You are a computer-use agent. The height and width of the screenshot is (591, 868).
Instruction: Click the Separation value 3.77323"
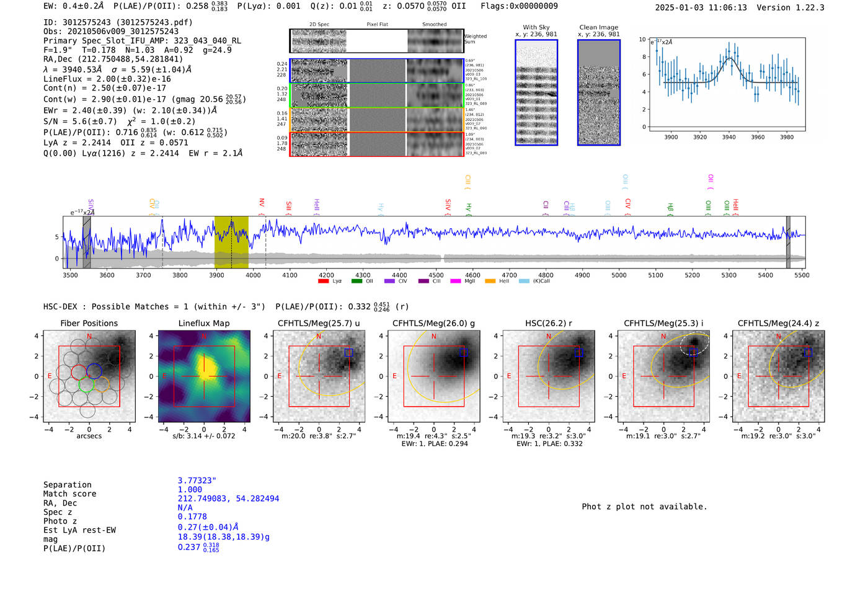pyautogui.click(x=197, y=481)
